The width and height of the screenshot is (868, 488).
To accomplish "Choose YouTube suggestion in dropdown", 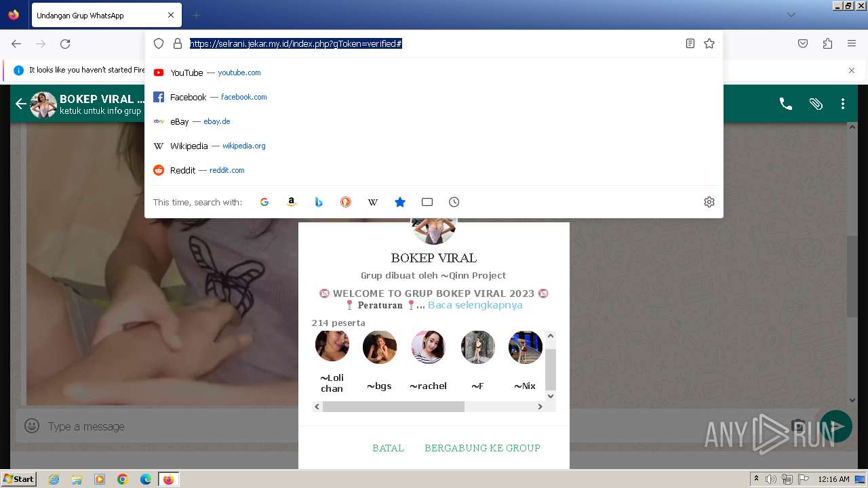I will (x=434, y=73).
